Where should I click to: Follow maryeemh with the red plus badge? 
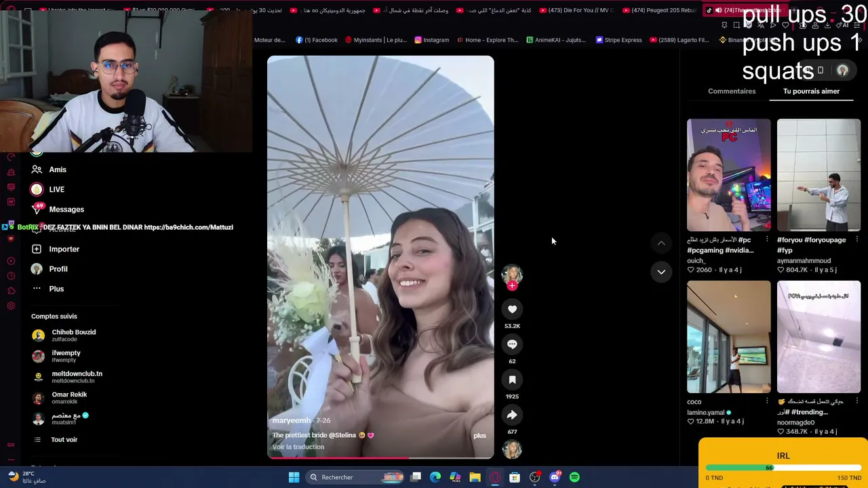[512, 286]
